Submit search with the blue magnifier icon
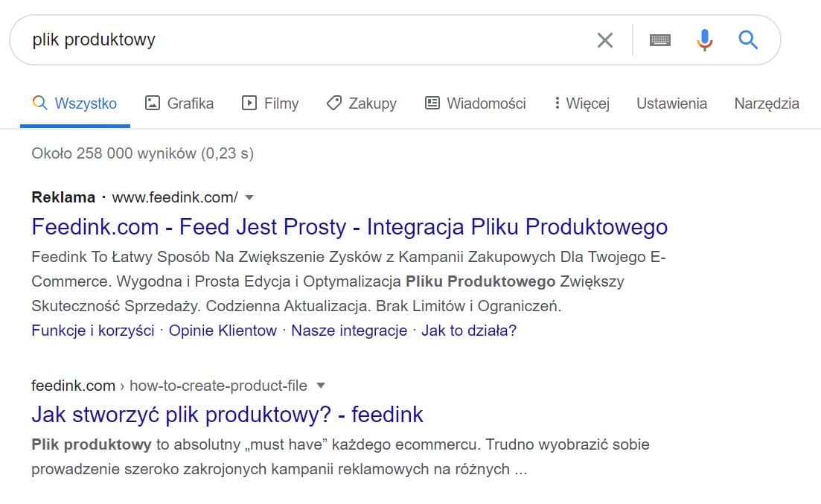Image resolution: width=821 pixels, height=504 pixels. pyautogui.click(x=748, y=39)
